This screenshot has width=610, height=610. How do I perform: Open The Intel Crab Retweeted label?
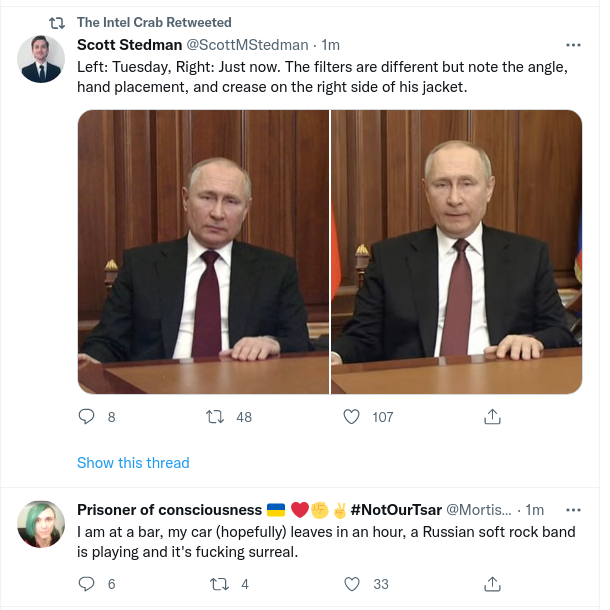point(154,22)
